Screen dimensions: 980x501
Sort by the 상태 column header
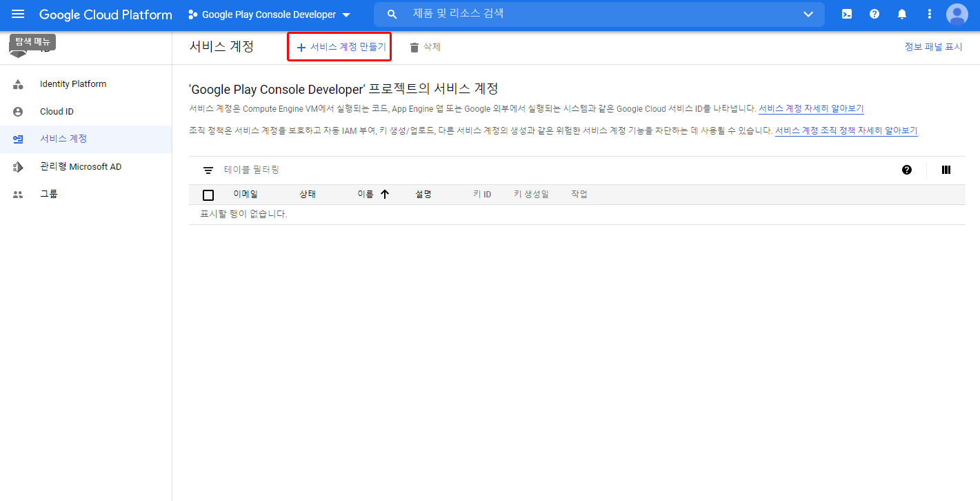pos(308,195)
